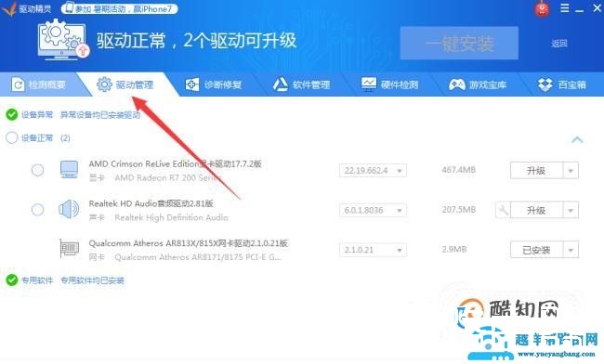Click the 一键安装 button
Screen dimensions: 604x364
pos(459,43)
